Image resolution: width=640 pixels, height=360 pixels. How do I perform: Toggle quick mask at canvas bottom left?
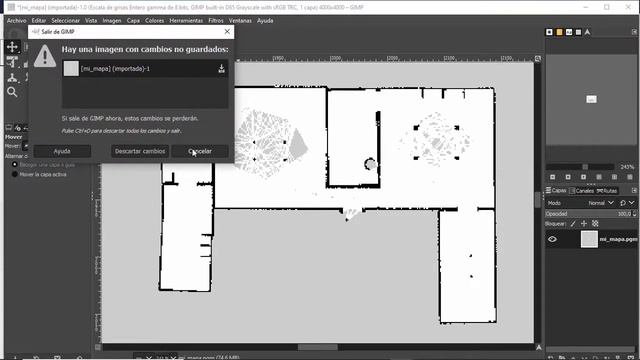[98, 347]
